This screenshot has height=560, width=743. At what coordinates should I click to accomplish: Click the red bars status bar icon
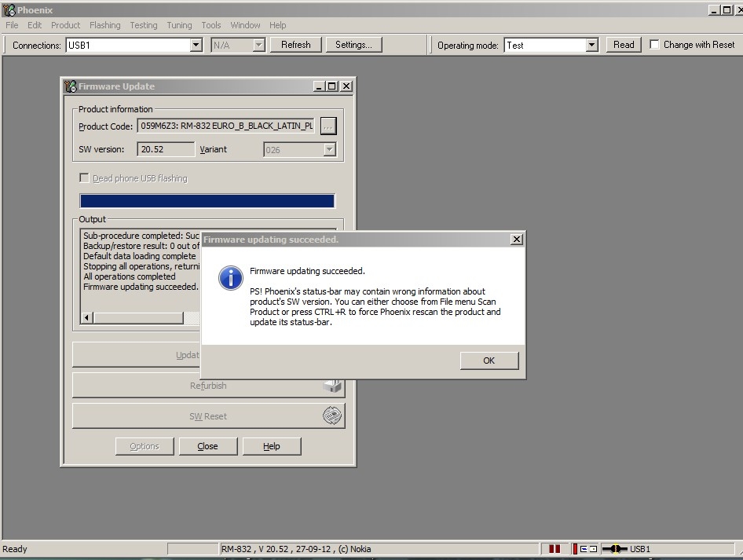[555, 549]
